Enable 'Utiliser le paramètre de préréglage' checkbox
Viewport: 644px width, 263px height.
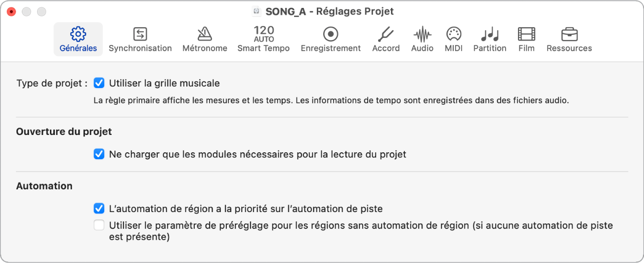pos(99,225)
